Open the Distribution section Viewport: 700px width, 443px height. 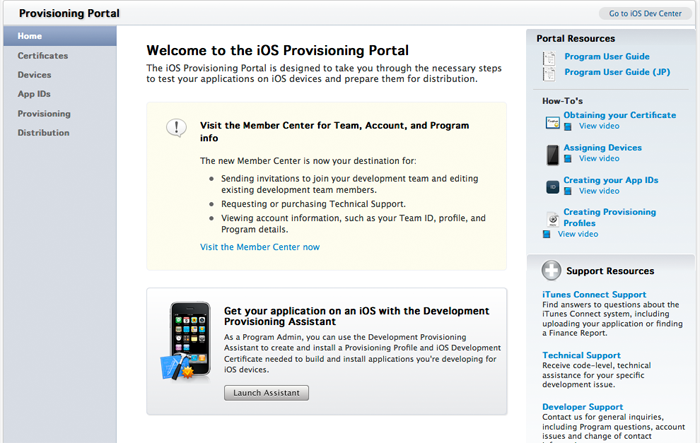coord(43,133)
